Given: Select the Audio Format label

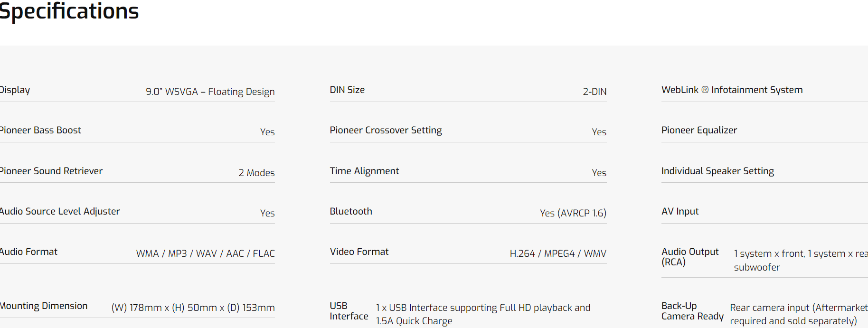Looking at the screenshot, I should [28, 252].
